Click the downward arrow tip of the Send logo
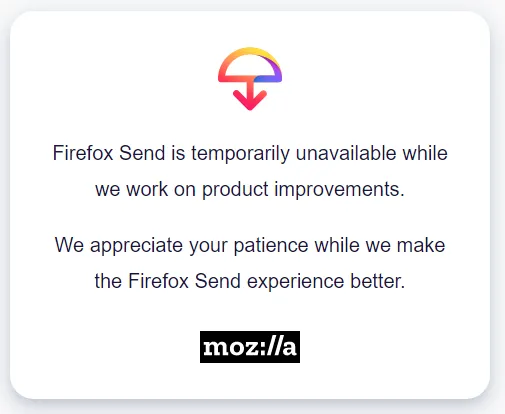Viewport: 505px width, 414px height. 250,101
